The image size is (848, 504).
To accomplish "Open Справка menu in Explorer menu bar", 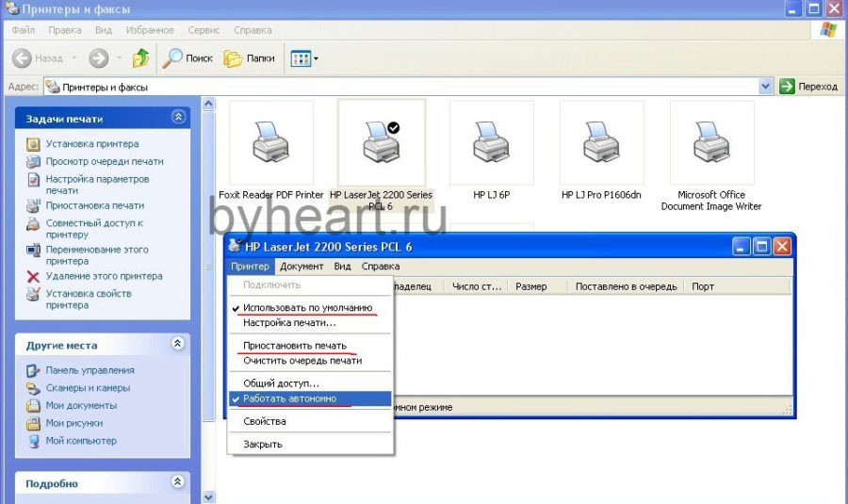I will (253, 30).
